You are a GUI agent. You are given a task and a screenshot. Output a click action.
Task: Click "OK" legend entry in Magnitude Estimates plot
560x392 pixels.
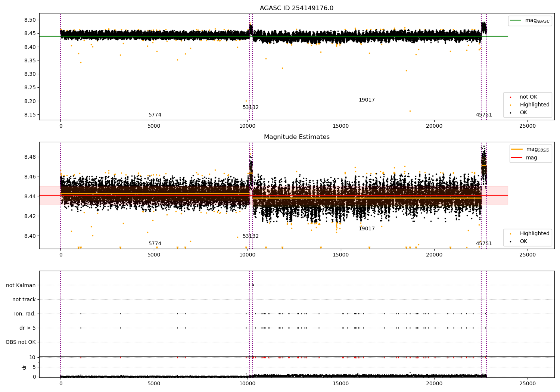(x=523, y=242)
